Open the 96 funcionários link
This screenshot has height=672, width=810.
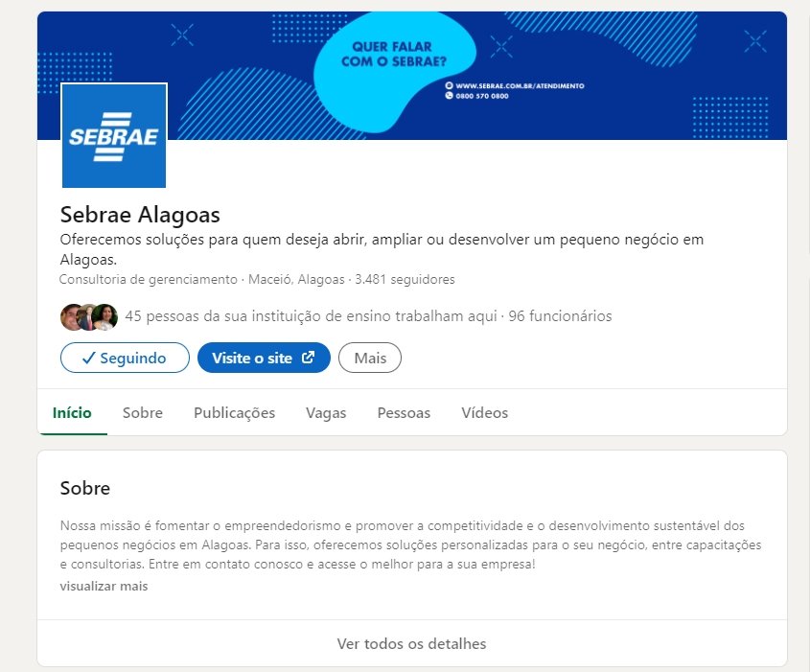tap(560, 316)
